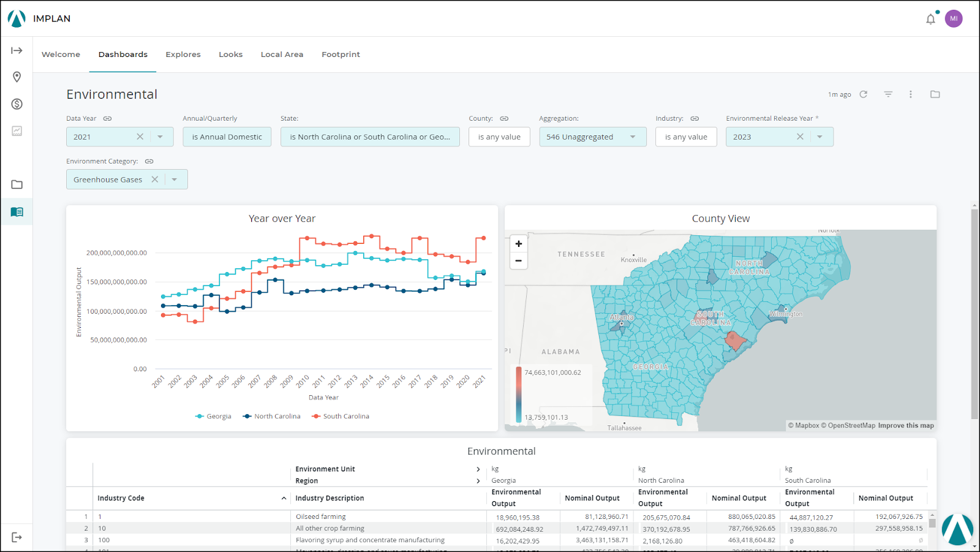980x552 pixels.
Task: Click Improve this map link on the County View
Action: pyautogui.click(x=906, y=425)
